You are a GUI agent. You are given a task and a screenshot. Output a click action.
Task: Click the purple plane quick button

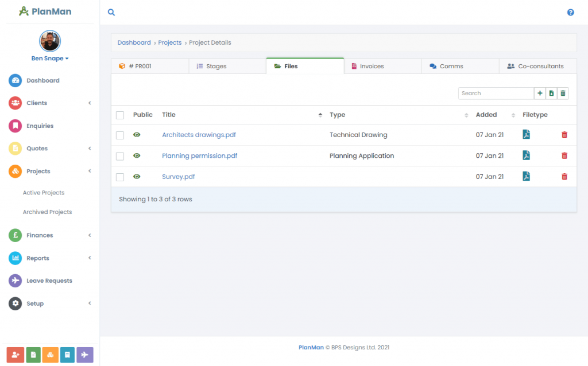pyautogui.click(x=85, y=355)
